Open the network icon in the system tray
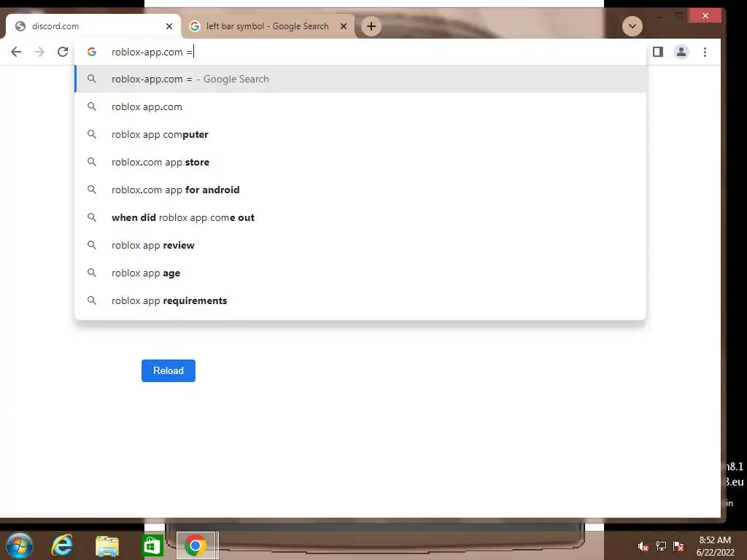This screenshot has width=747, height=560. pyautogui.click(x=661, y=546)
